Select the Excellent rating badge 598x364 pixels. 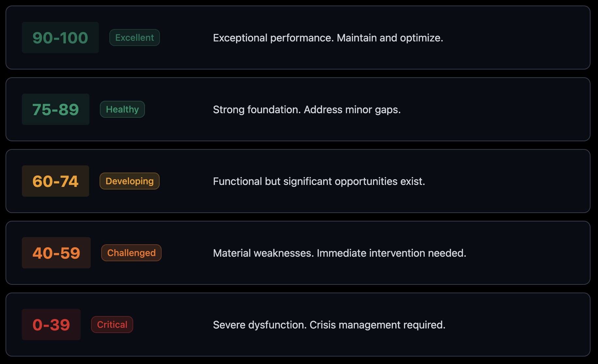coord(134,38)
